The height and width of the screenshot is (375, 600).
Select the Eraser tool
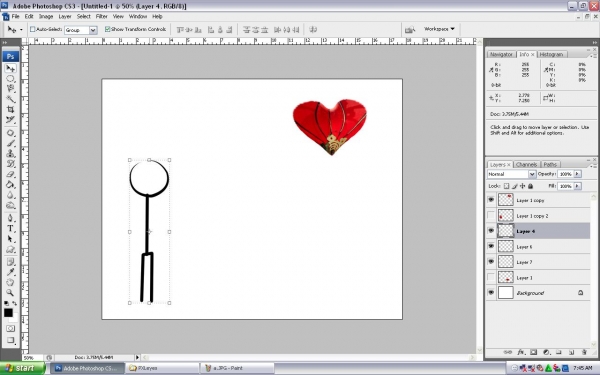[10, 174]
